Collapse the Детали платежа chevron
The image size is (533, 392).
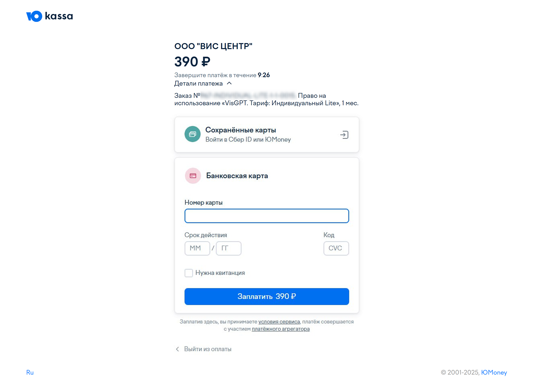[x=229, y=83]
